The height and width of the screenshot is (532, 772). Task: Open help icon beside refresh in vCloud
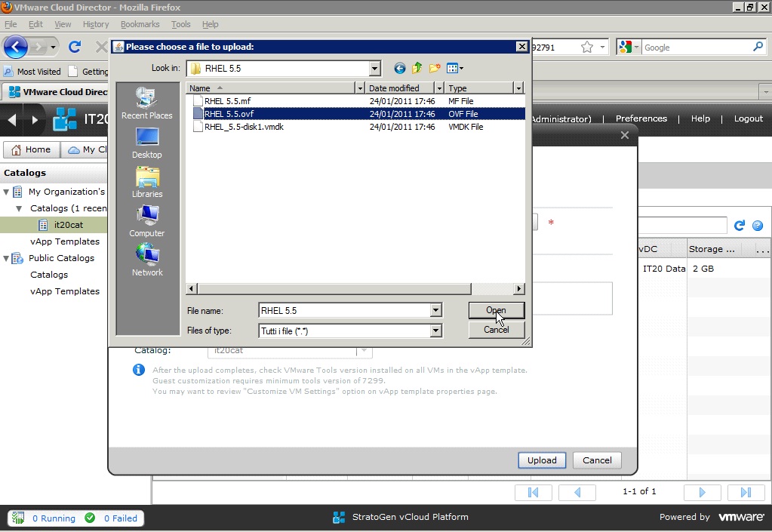click(x=758, y=226)
